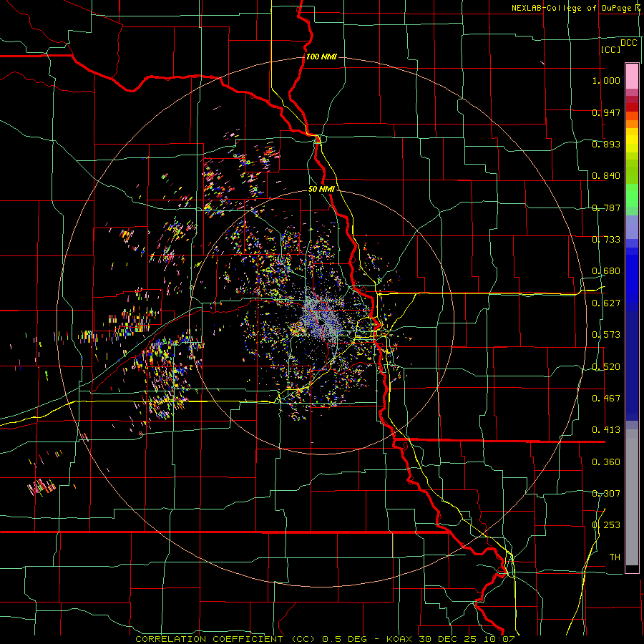
Task: Click the 0.573 scale value
Action: pos(606,335)
